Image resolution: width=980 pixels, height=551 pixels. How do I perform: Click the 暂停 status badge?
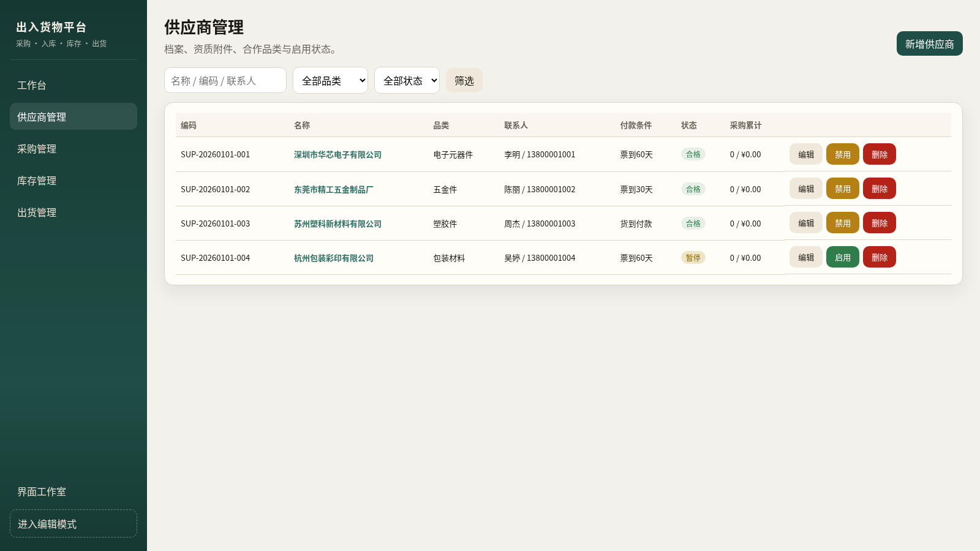click(693, 258)
